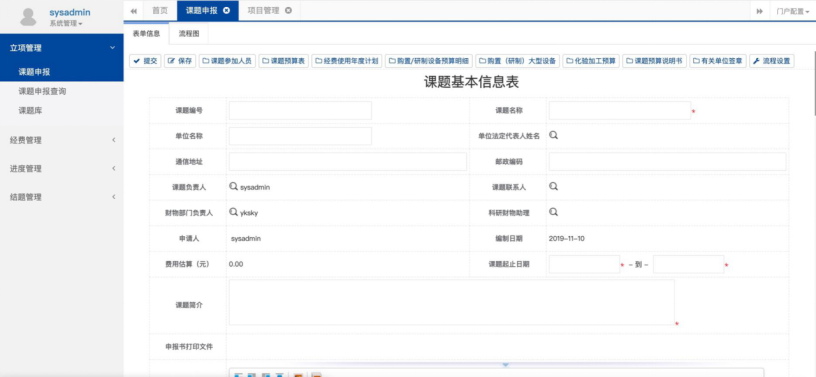Click the 2019-11-10 编制日期 value
The image size is (816, 377).
click(567, 238)
